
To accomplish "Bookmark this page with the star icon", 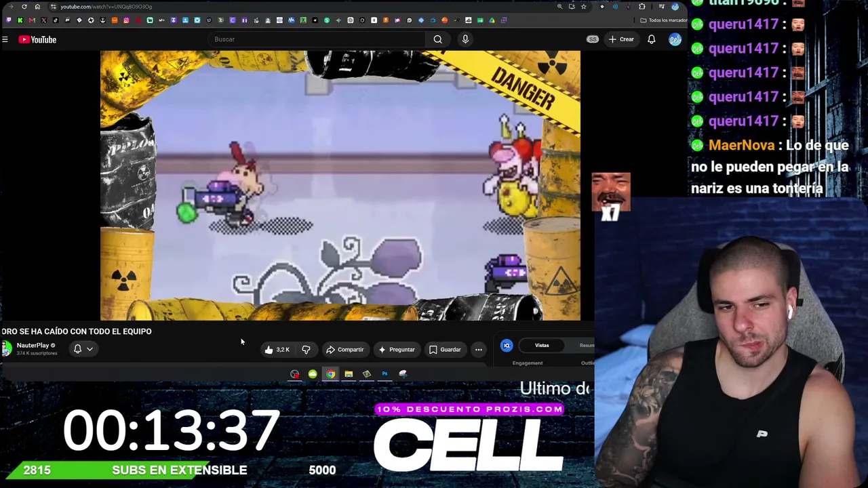I will [583, 7].
